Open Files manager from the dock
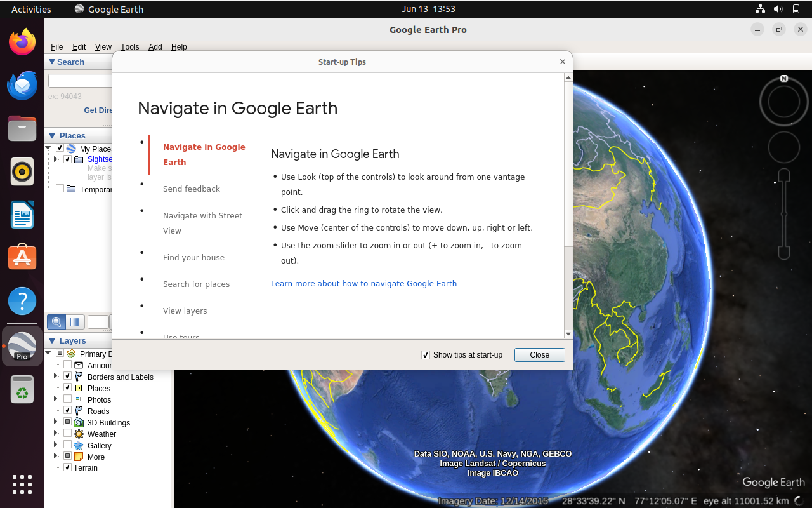 (x=22, y=128)
